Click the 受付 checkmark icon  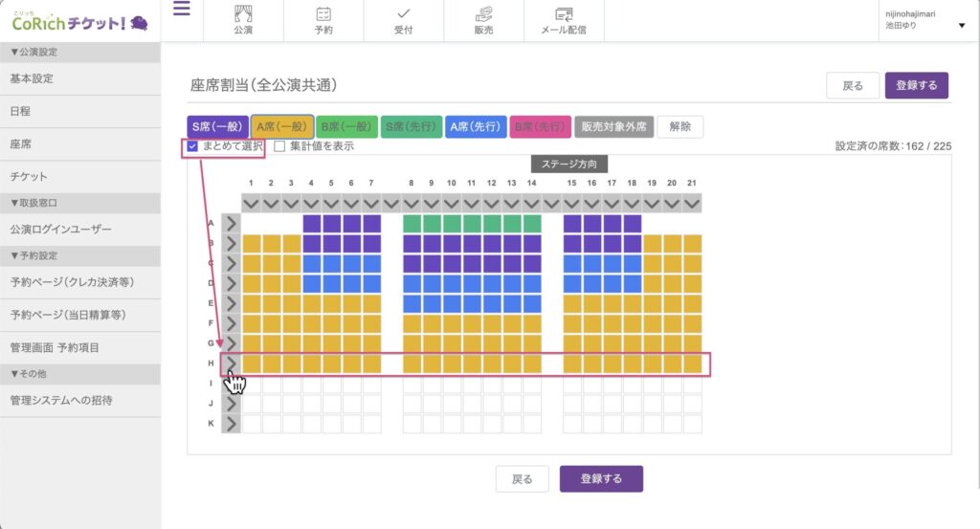403,14
